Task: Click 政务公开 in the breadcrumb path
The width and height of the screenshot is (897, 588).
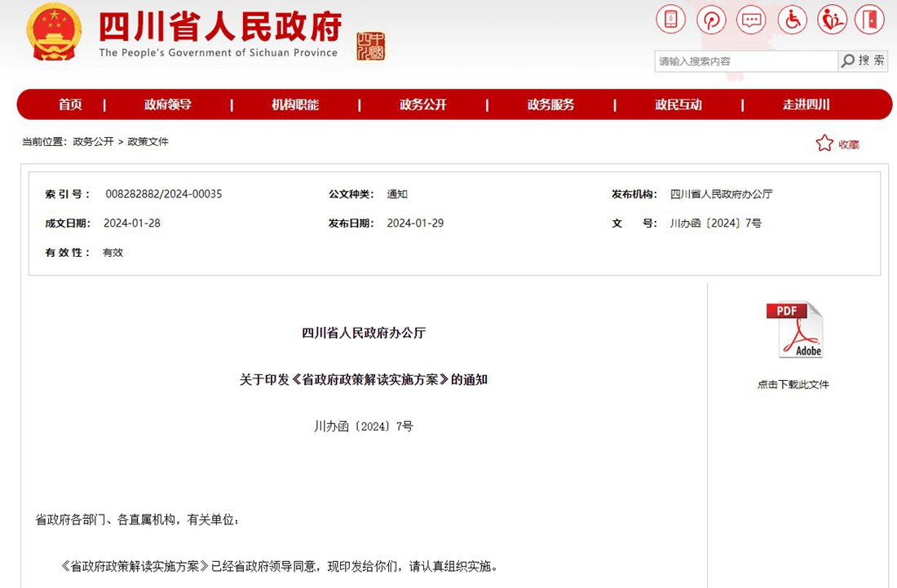Action: pyautogui.click(x=93, y=141)
